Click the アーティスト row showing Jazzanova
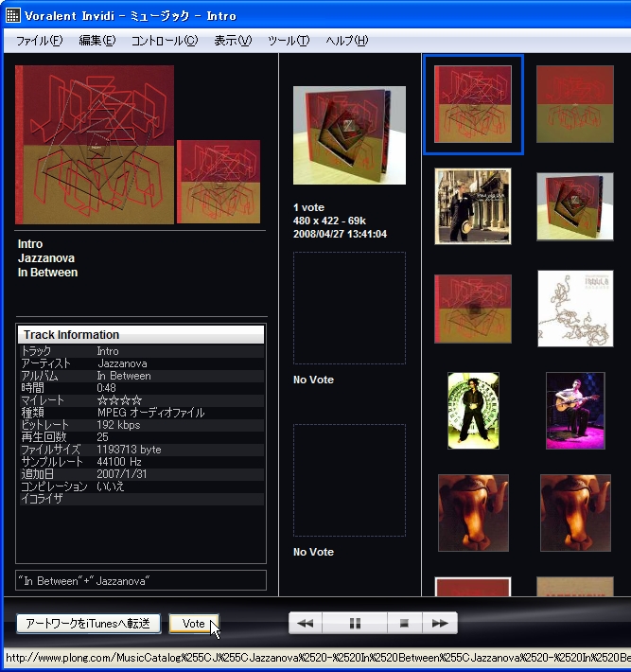 141,363
